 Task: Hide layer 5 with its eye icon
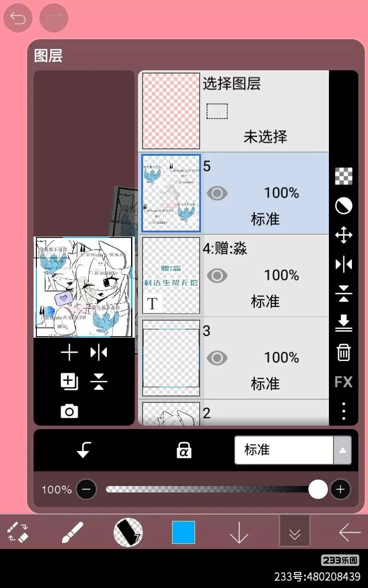click(217, 193)
